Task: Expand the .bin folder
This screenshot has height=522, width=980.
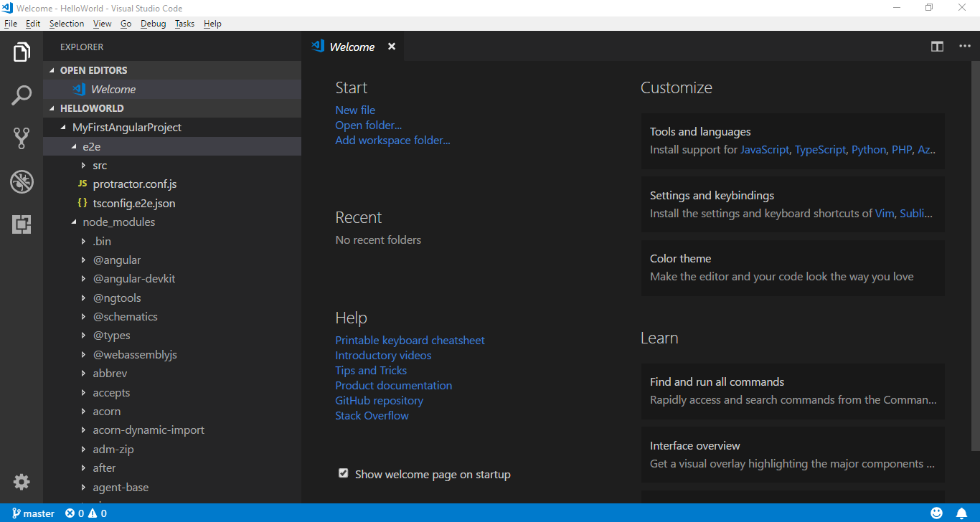Action: (x=84, y=242)
